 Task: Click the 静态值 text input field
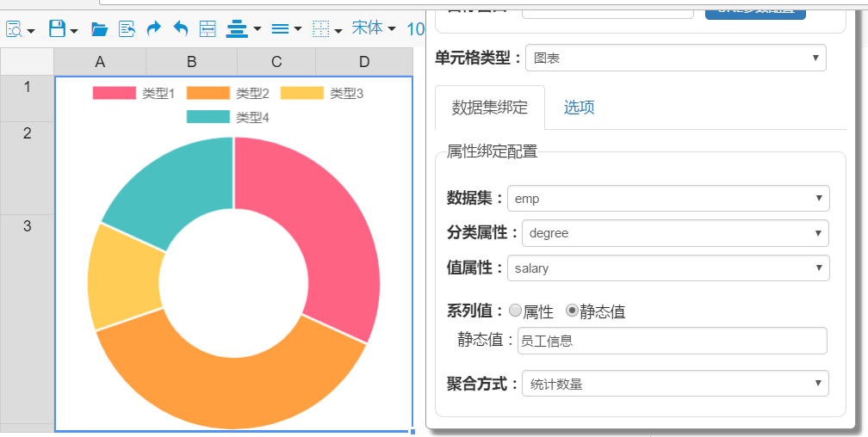click(x=672, y=341)
